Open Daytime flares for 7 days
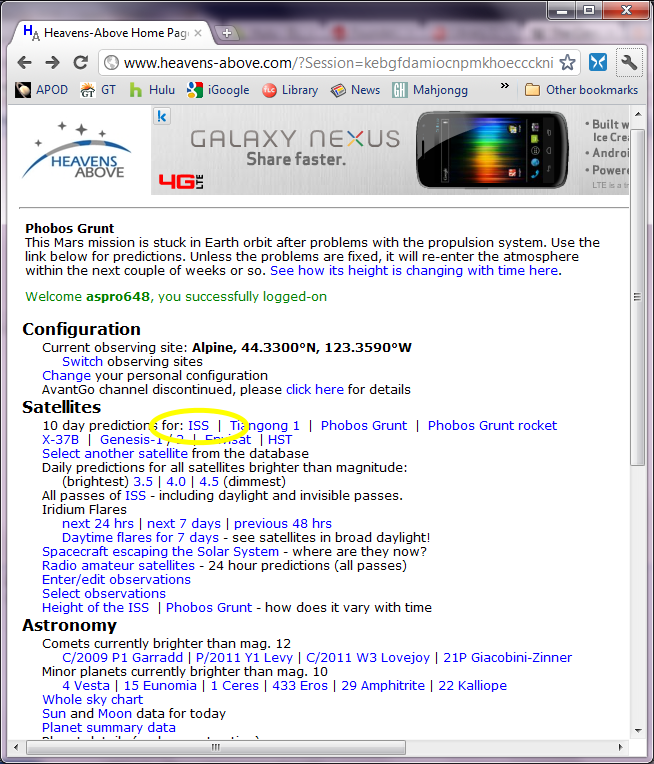The image size is (654, 764). 140,538
